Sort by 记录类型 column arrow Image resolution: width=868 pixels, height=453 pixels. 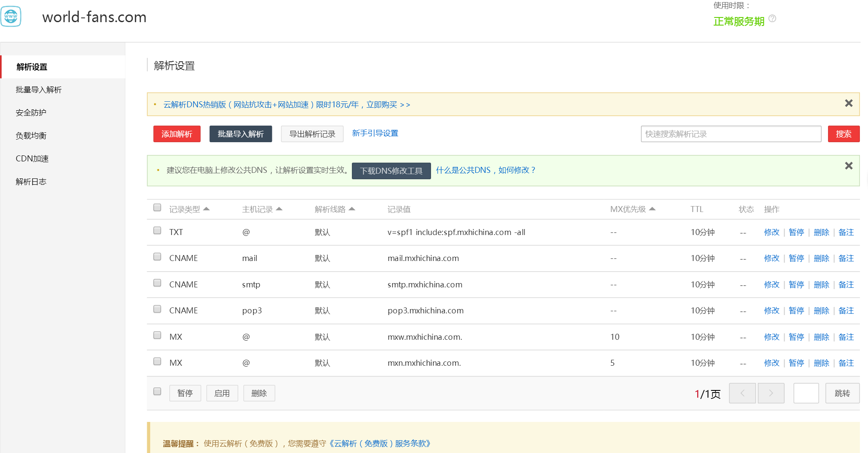[206, 209]
